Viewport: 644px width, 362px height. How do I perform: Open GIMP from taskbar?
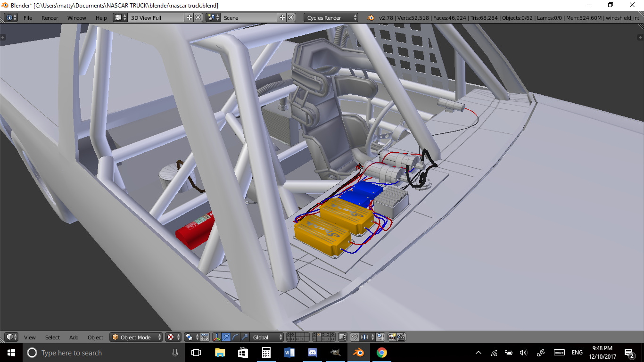click(335, 353)
